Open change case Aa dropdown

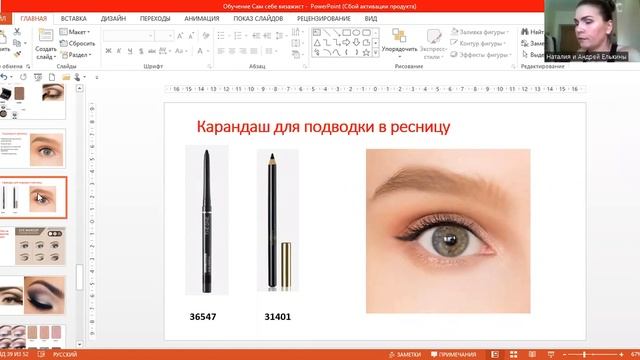(181, 51)
